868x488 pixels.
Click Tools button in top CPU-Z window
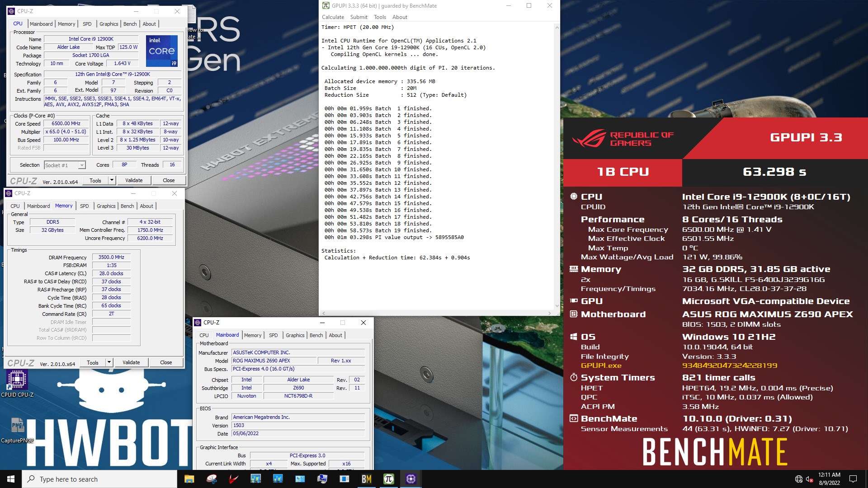tap(95, 180)
